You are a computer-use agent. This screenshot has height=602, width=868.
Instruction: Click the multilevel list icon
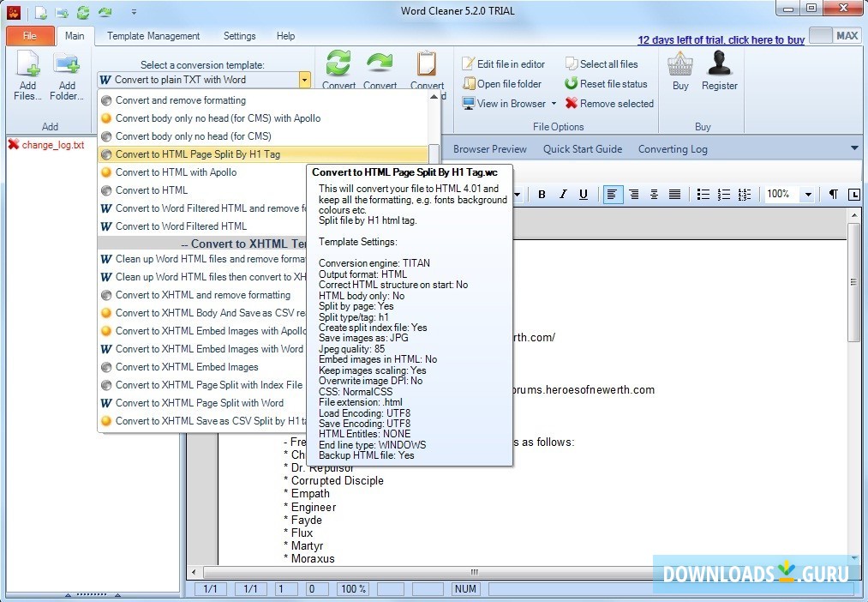tap(745, 195)
